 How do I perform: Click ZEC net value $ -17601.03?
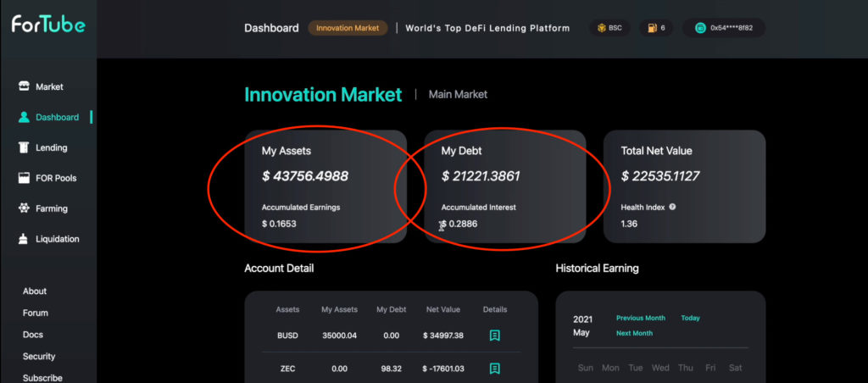tap(442, 368)
